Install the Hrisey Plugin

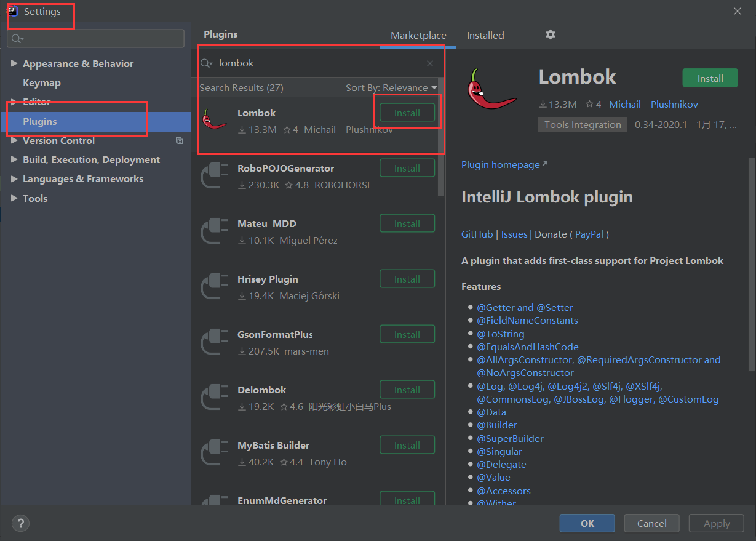tap(407, 279)
